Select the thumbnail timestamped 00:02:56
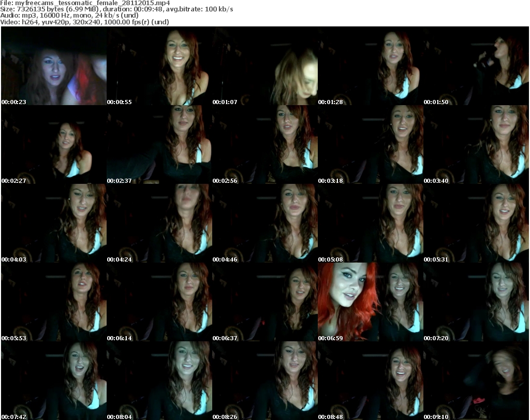This screenshot has width=530, height=420. click(265, 144)
